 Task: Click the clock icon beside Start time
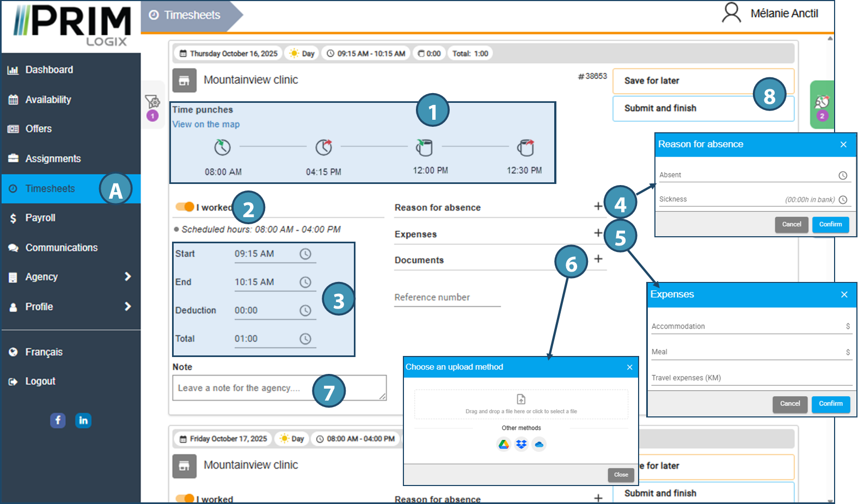[x=305, y=254]
